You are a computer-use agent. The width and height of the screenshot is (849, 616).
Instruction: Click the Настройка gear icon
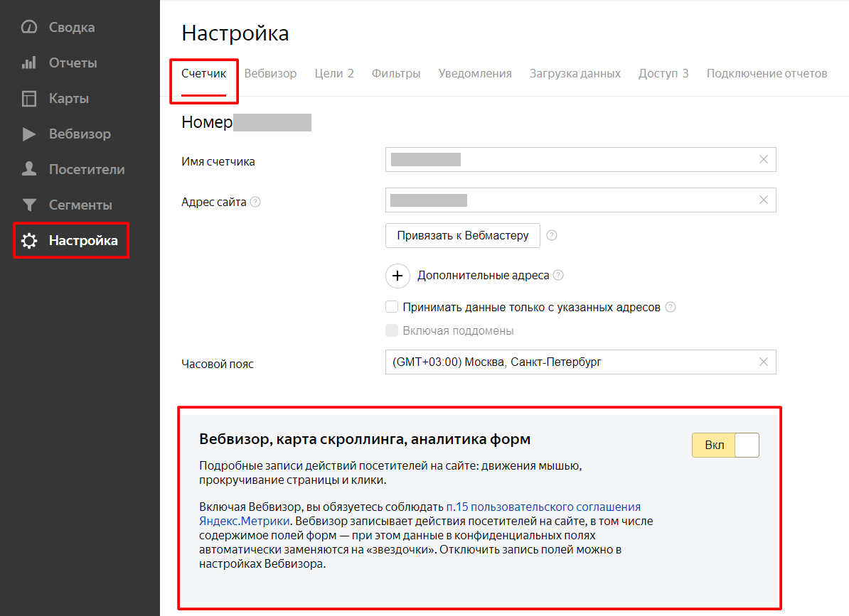[x=28, y=242]
